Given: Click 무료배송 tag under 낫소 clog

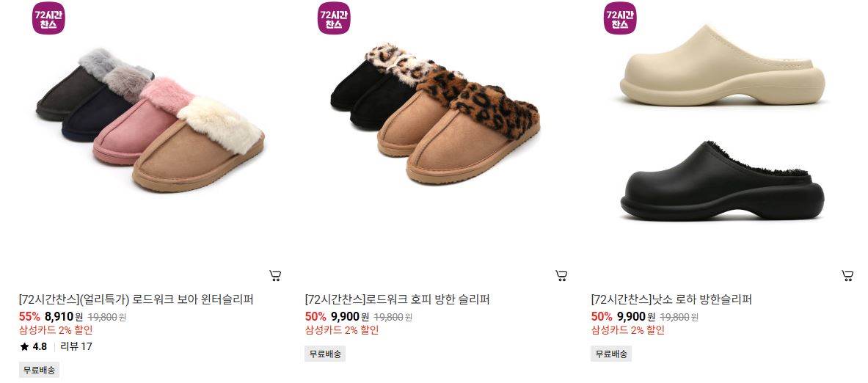Looking at the screenshot, I should [x=611, y=354].
